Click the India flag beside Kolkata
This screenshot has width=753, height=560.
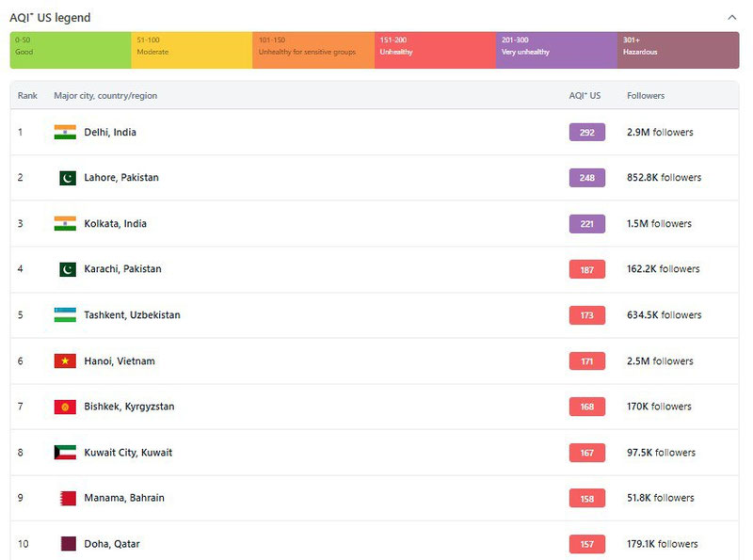pos(65,224)
